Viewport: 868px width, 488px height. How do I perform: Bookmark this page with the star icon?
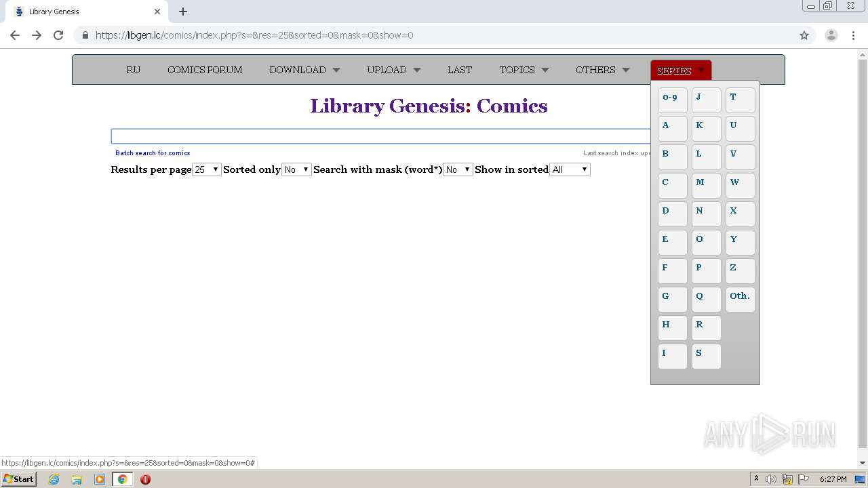coord(804,35)
